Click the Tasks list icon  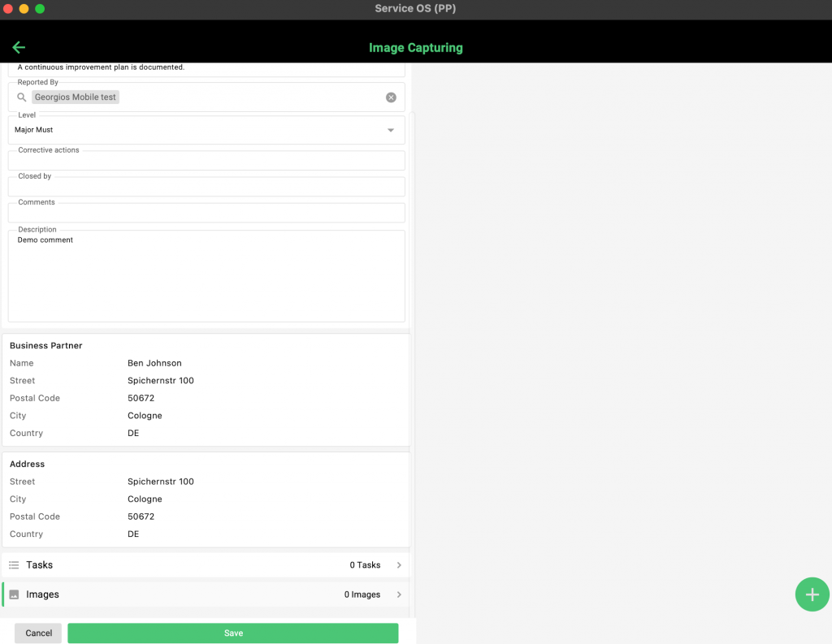[x=14, y=565]
